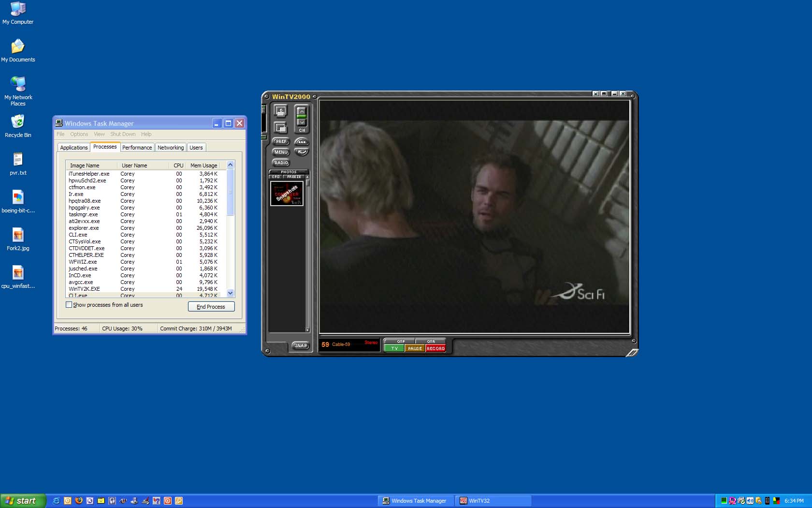Click WinTV bottom-right resize grip

pyautogui.click(x=632, y=353)
